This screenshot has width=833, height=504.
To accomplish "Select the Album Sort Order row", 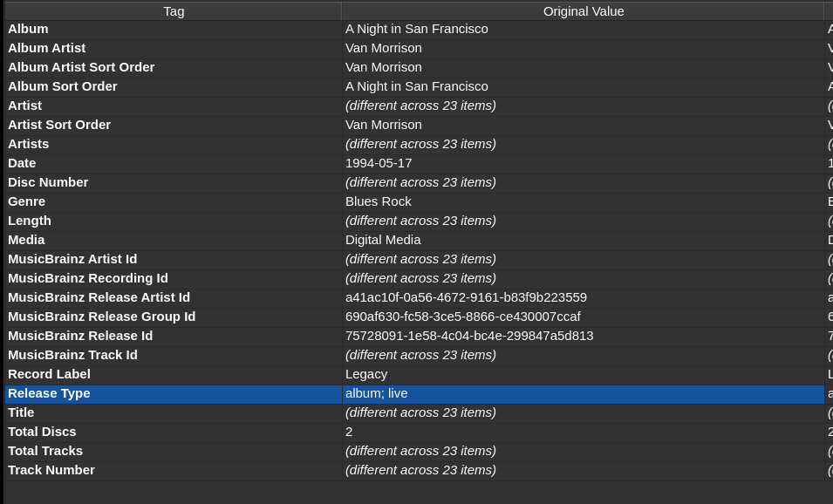I will (x=62, y=86).
